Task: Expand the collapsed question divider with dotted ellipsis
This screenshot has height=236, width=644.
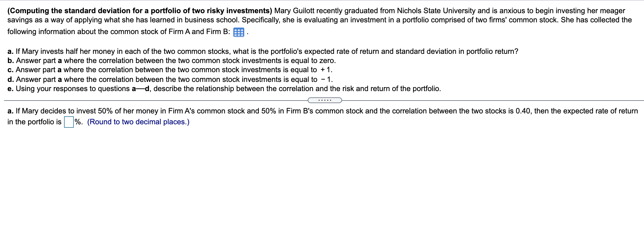Action: pos(325,100)
